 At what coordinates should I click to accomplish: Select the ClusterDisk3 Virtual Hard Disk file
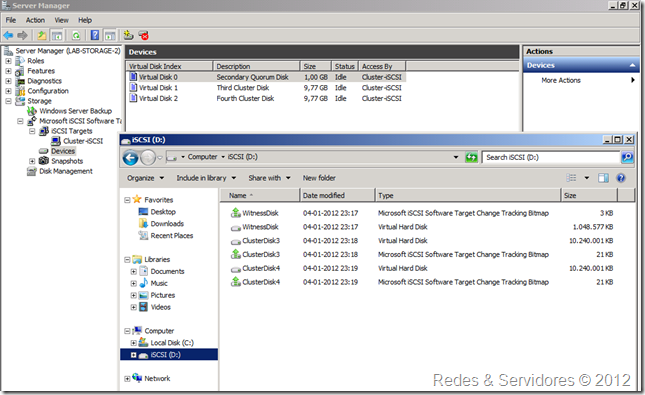261,241
